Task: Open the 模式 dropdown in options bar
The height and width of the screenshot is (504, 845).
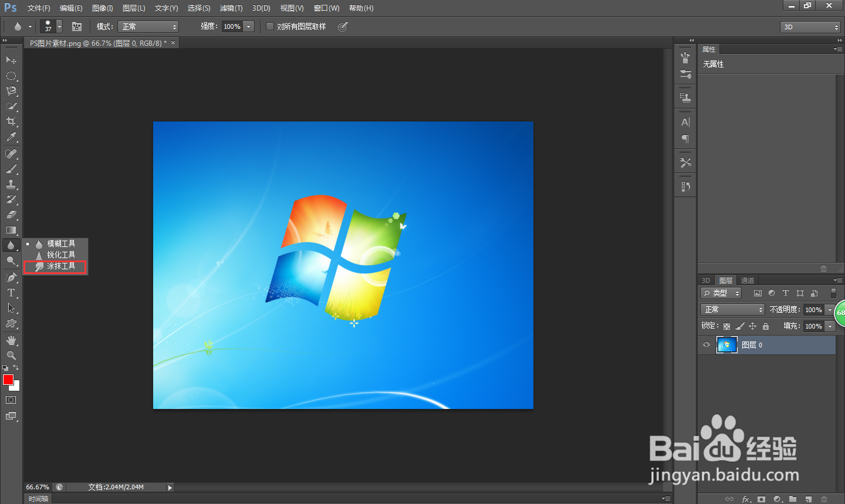Action: tap(148, 26)
